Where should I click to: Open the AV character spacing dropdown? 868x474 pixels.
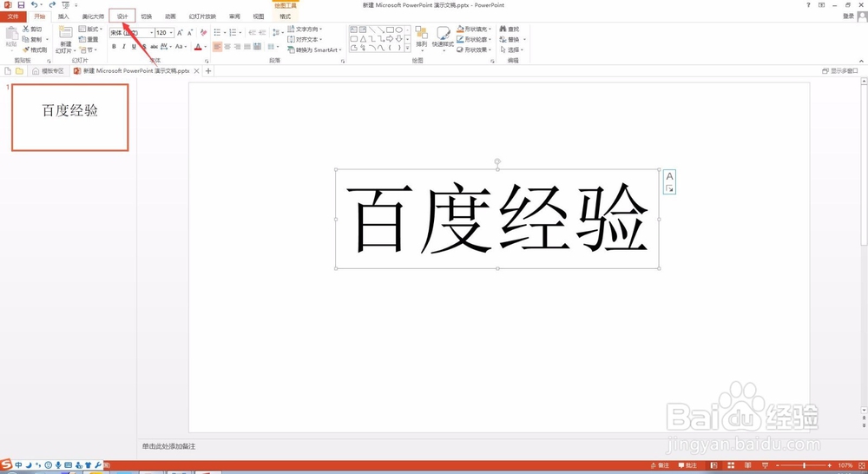pyautogui.click(x=166, y=47)
